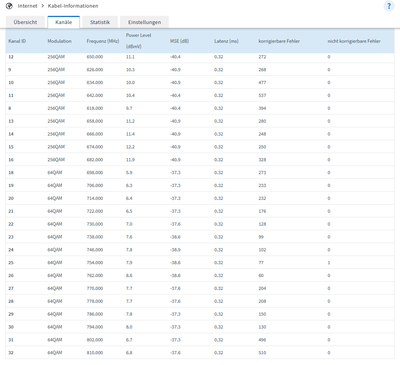Click correctable errors value 99
The height and width of the screenshot is (365, 400).
(x=261, y=237)
